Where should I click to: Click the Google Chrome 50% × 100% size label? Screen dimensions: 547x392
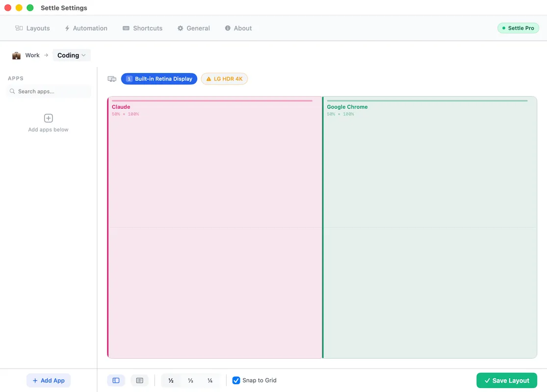click(340, 114)
